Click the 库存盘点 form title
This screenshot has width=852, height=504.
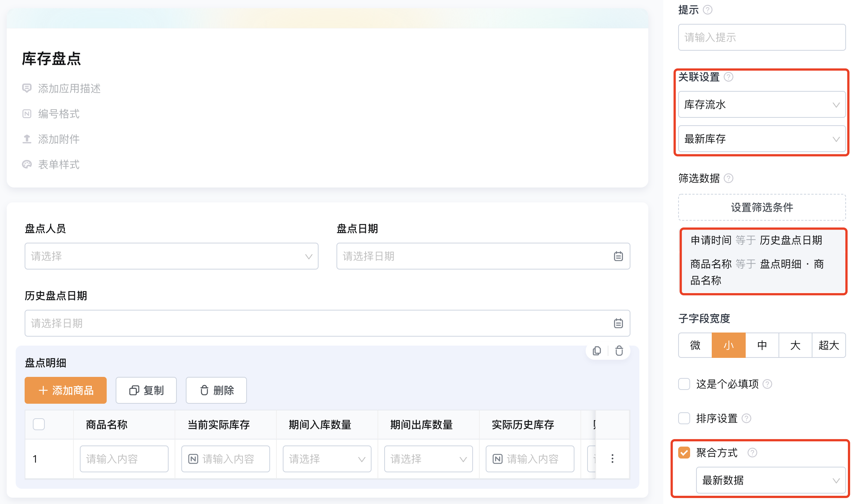pyautogui.click(x=51, y=59)
